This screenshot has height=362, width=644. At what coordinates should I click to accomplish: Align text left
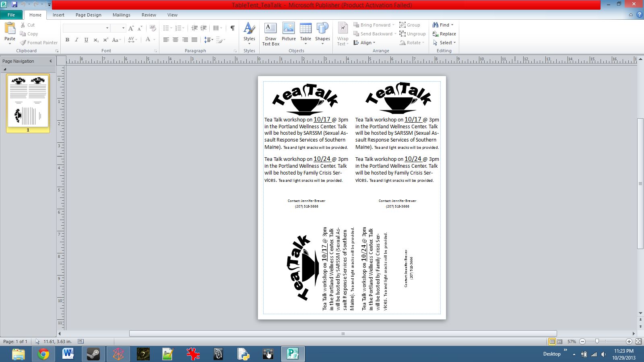pyautogui.click(x=166, y=40)
